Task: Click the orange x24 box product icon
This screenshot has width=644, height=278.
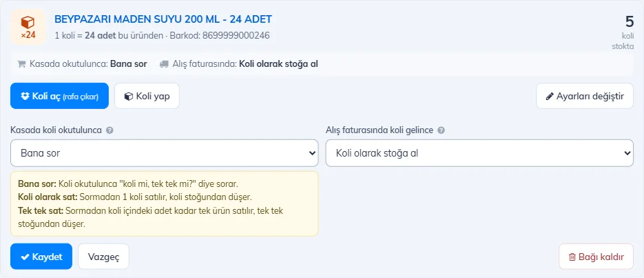Action: [28, 27]
